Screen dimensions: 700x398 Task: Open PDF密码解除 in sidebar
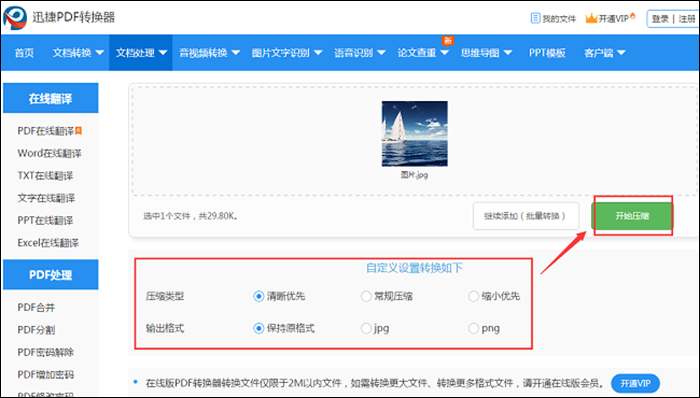[46, 352]
